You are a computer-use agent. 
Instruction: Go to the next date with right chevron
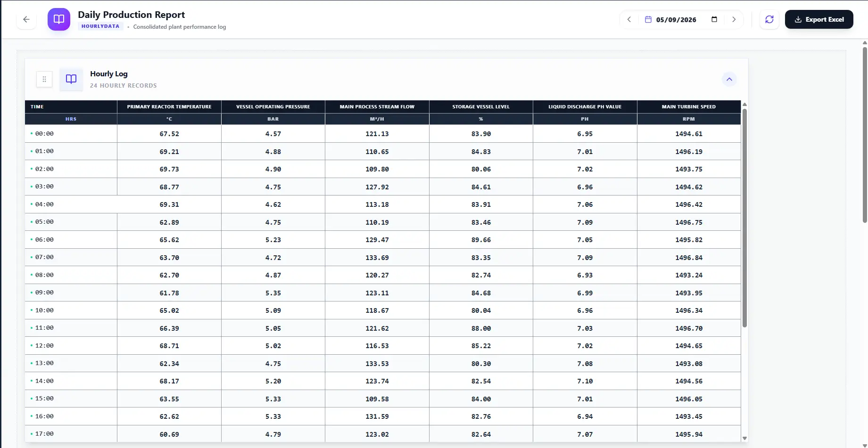point(734,19)
